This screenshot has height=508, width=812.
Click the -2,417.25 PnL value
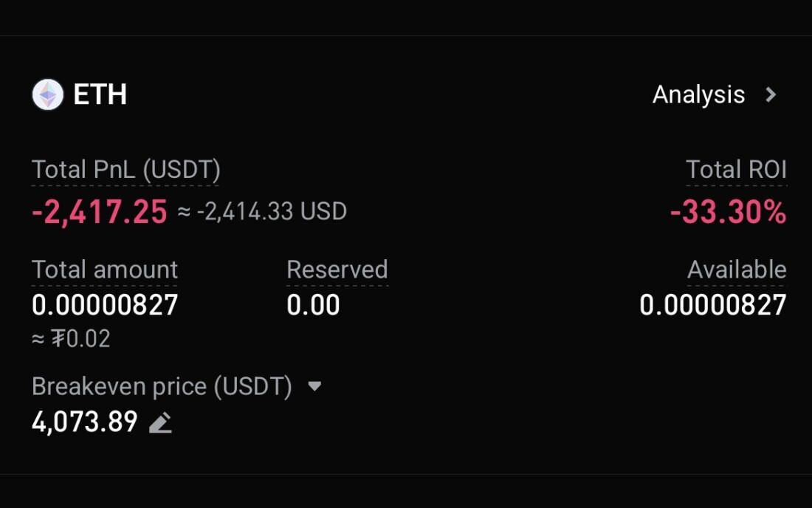(100, 213)
